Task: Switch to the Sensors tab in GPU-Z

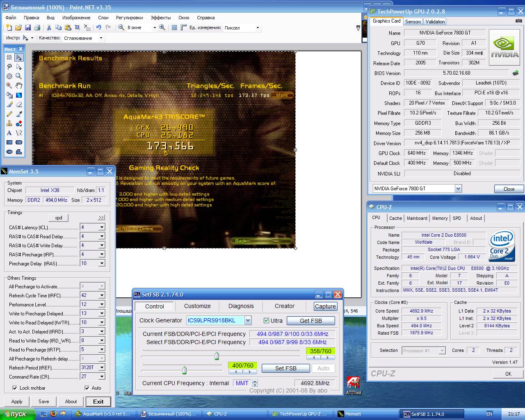Action: coord(413,22)
